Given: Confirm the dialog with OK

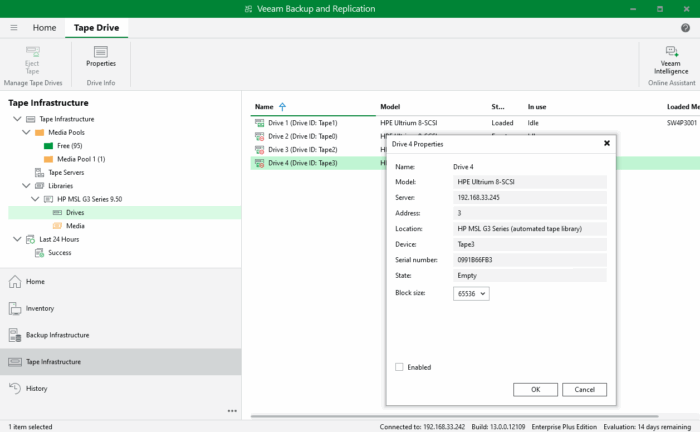Looking at the screenshot, I should point(535,390).
